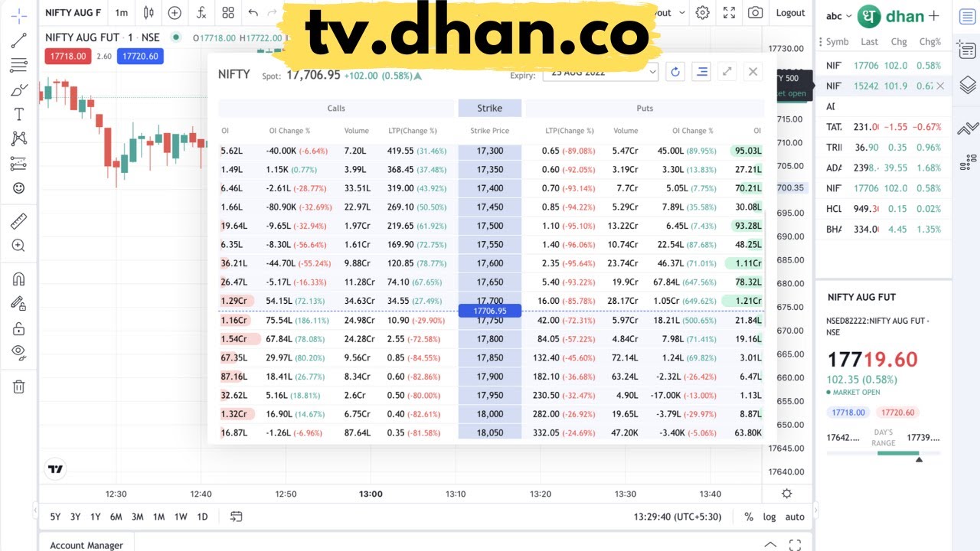Open the Account Manager tab

click(x=87, y=545)
